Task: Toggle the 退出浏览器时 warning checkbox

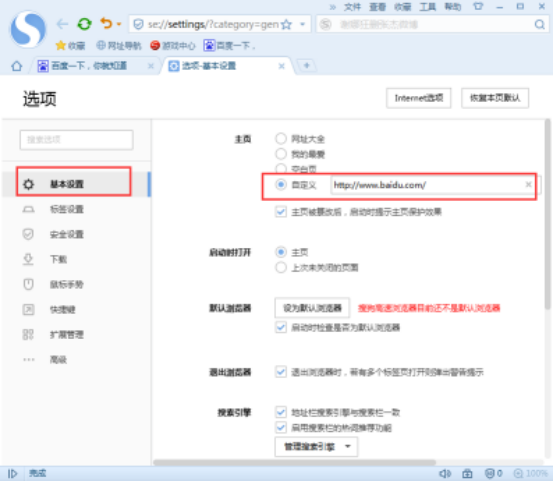Action: click(x=281, y=372)
